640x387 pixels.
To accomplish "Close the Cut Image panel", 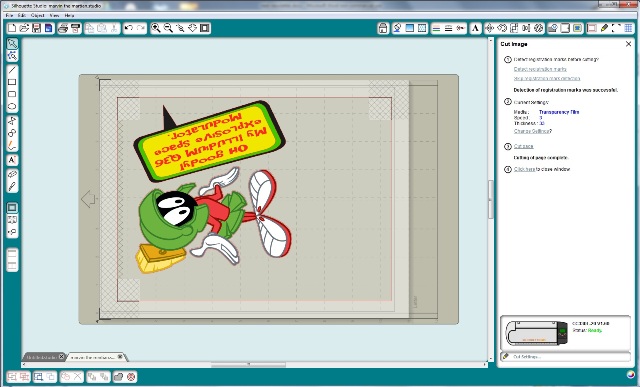I will click(x=628, y=44).
